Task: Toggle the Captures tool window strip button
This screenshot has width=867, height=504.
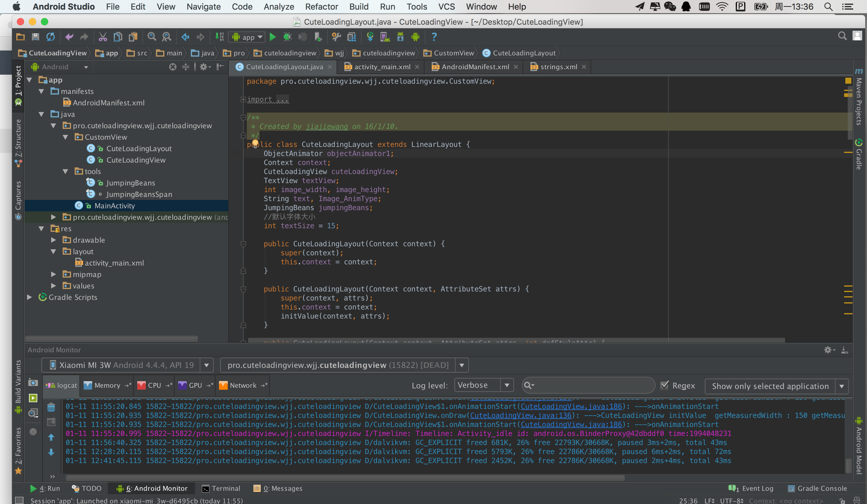Action: click(18, 200)
